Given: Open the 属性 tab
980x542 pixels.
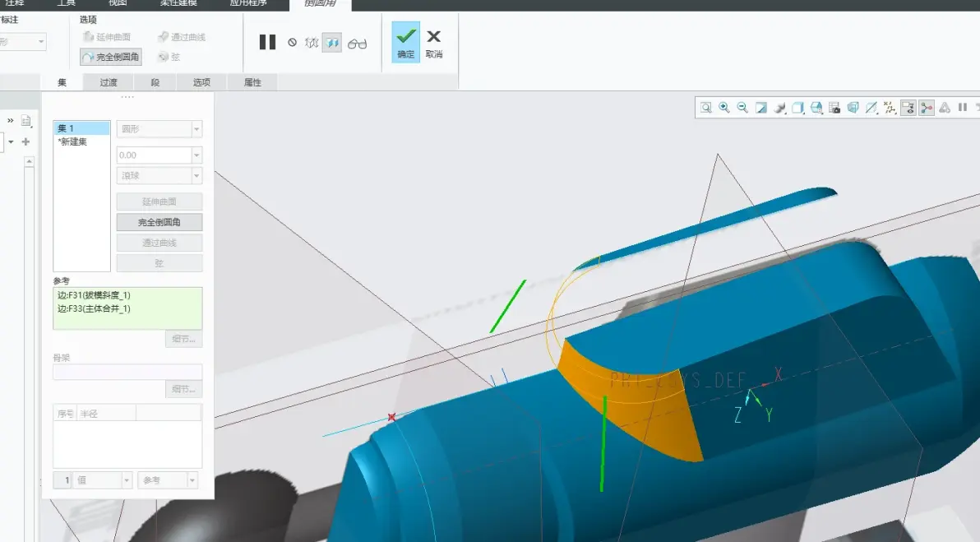Looking at the screenshot, I should [x=252, y=82].
